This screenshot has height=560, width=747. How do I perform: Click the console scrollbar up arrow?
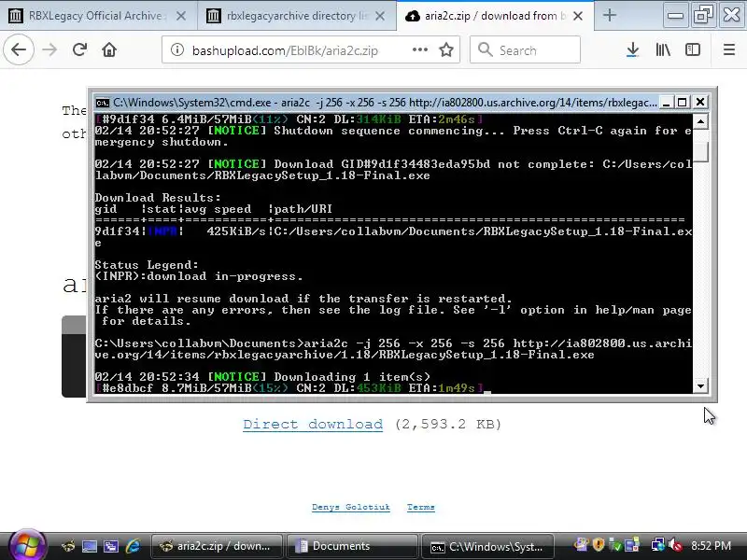coord(700,122)
